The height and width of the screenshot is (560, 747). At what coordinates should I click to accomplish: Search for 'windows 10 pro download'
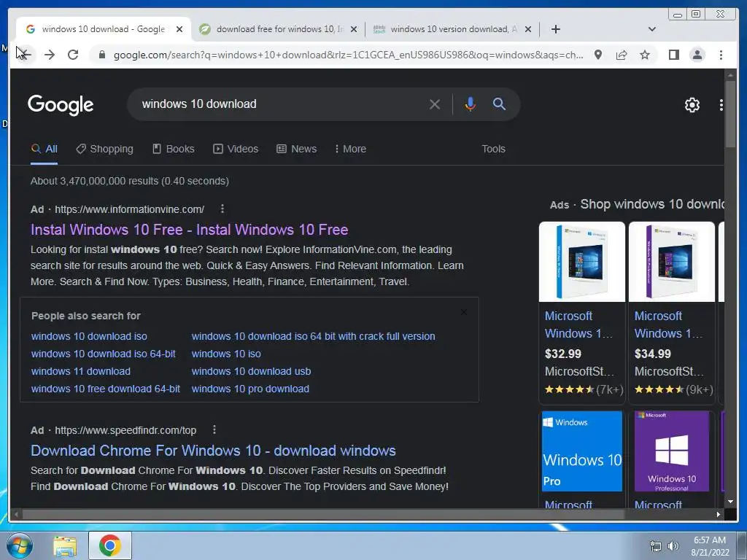click(250, 389)
